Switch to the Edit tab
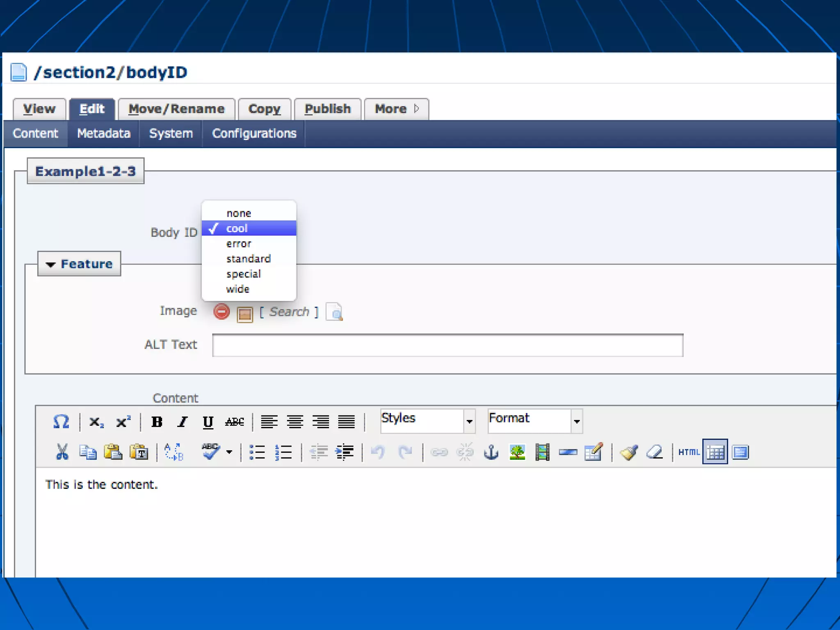 [92, 109]
